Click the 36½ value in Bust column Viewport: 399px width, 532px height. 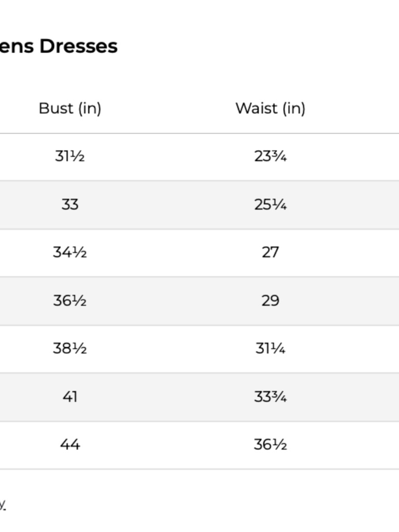pos(70,301)
